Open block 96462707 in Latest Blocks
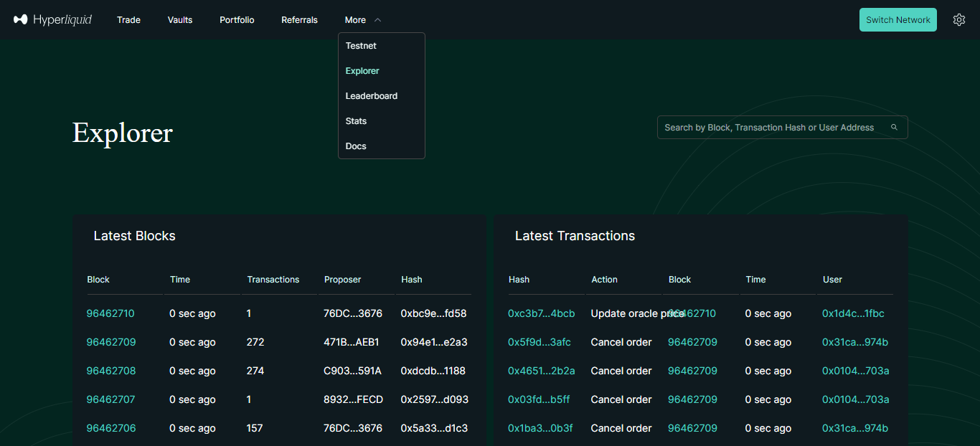Screen dimensions: 980x446 tap(110, 399)
